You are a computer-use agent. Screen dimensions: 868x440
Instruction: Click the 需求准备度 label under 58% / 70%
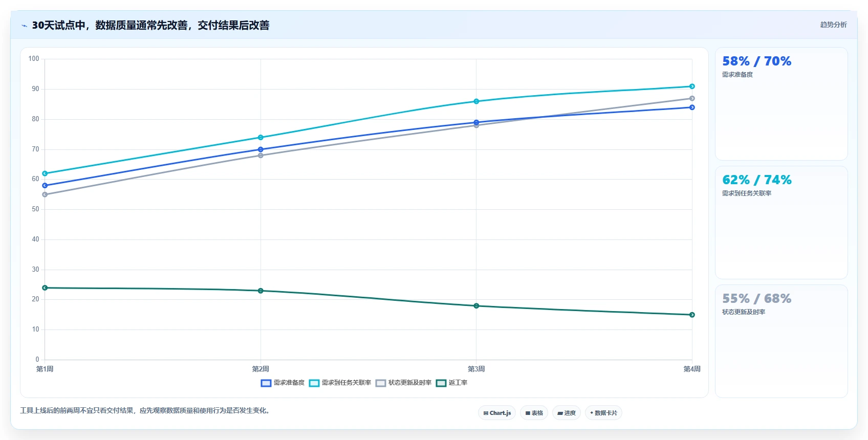point(737,75)
